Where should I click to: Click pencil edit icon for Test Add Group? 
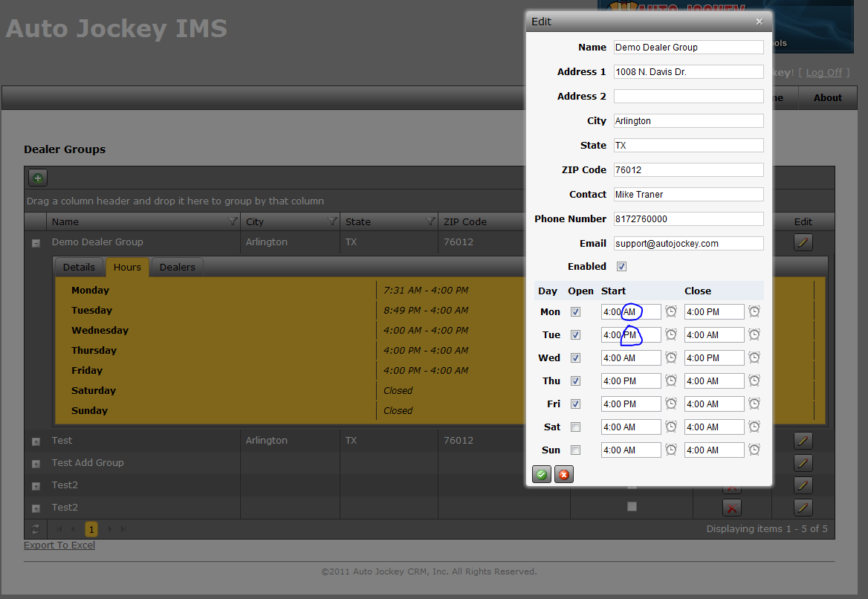pos(803,463)
